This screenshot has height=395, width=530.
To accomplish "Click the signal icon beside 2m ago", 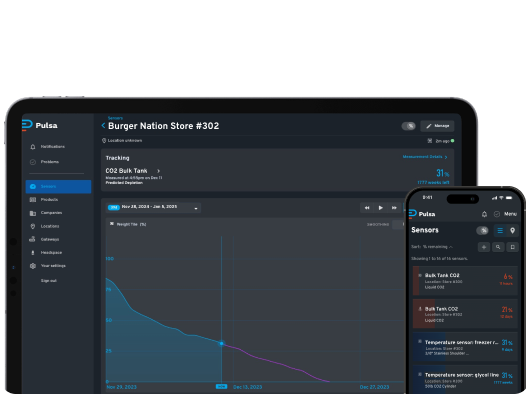I will [430, 141].
